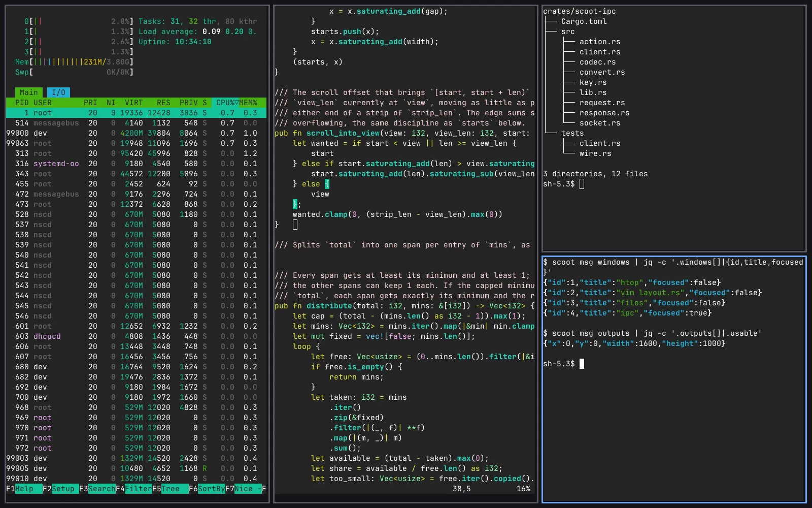Click codec.rs in file tree
The width and height of the screenshot is (812, 508).
[x=597, y=62]
